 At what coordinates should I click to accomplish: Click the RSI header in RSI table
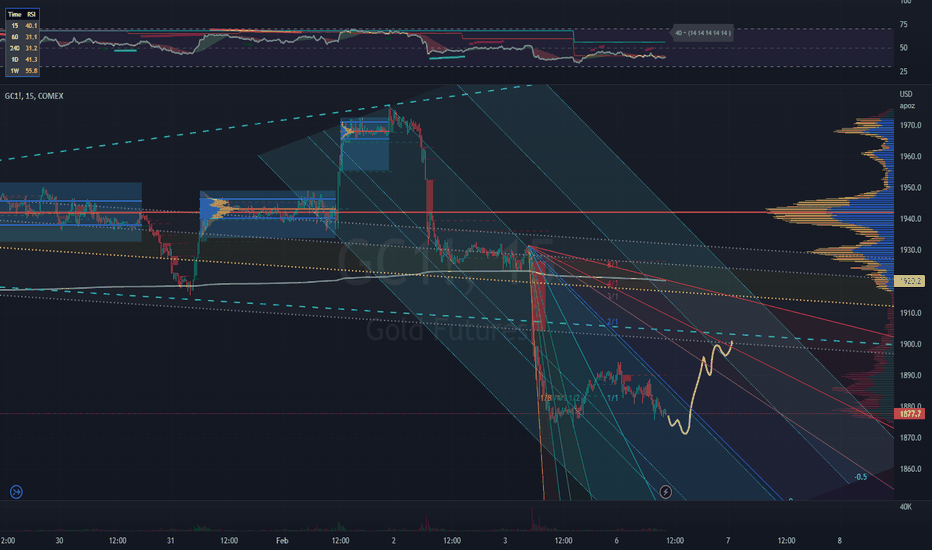click(x=31, y=14)
